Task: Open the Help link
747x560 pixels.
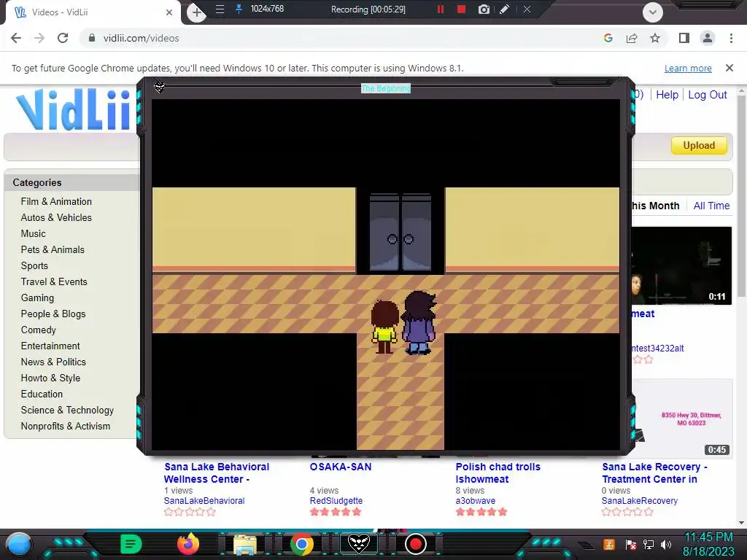Action: [667, 95]
